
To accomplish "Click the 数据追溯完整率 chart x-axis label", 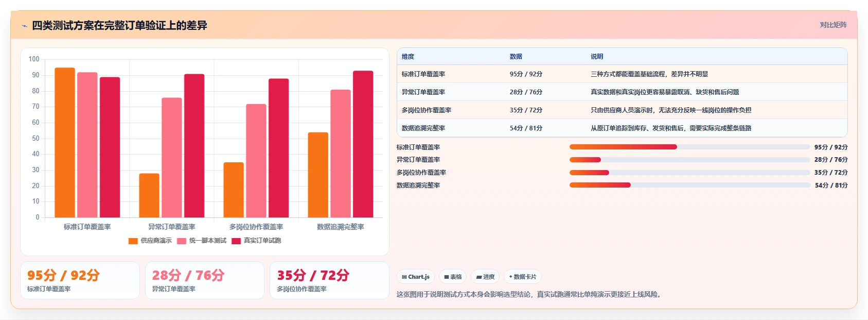I will click(341, 227).
